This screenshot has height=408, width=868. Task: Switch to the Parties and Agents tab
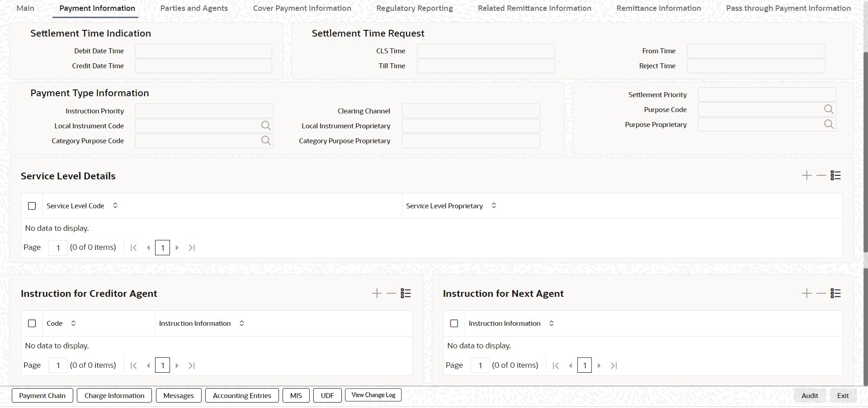pos(194,8)
